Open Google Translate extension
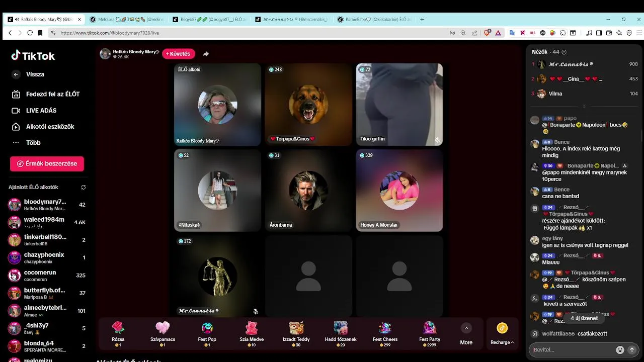 click(512, 33)
